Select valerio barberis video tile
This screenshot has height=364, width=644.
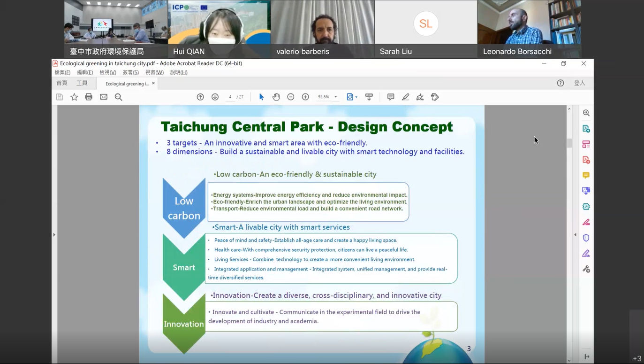click(323, 29)
